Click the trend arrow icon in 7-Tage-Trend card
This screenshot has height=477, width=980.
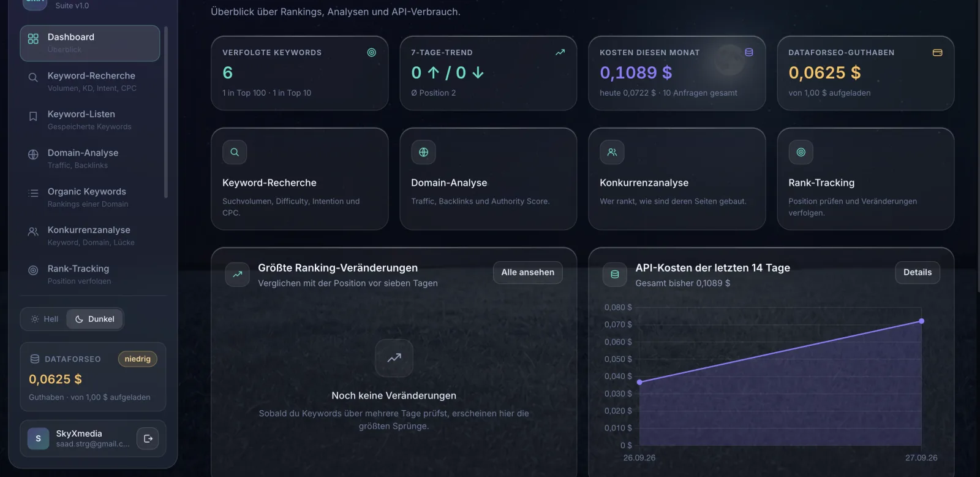tap(560, 53)
